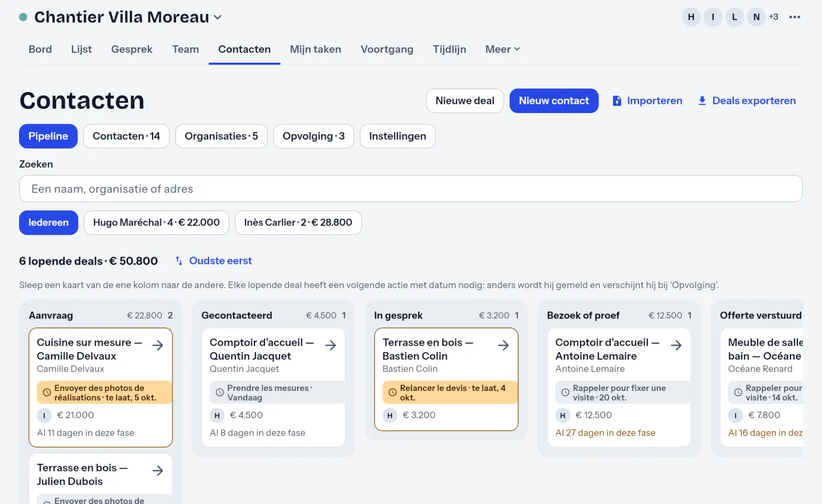Open the Mijn taken tab
Image resolution: width=822 pixels, height=504 pixels.
click(315, 49)
